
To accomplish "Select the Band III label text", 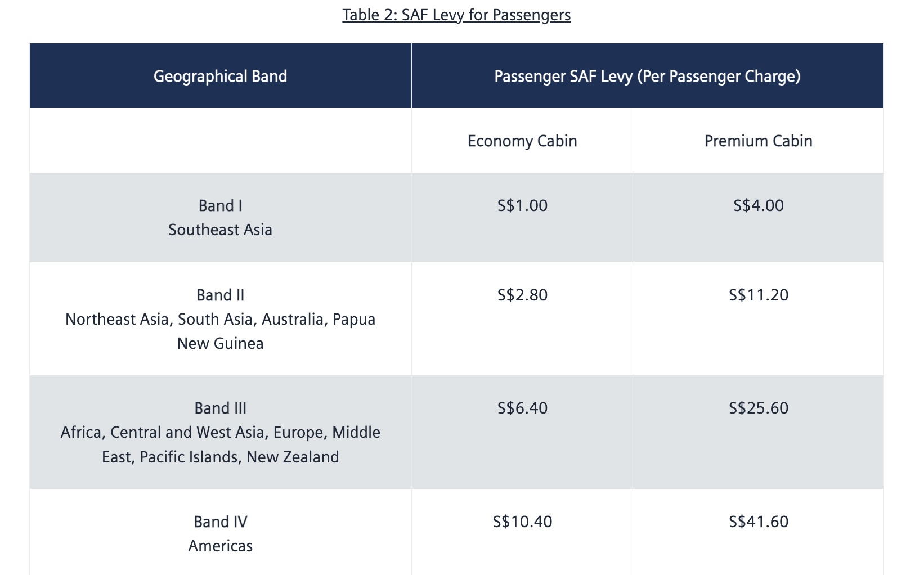I will tap(221, 408).
